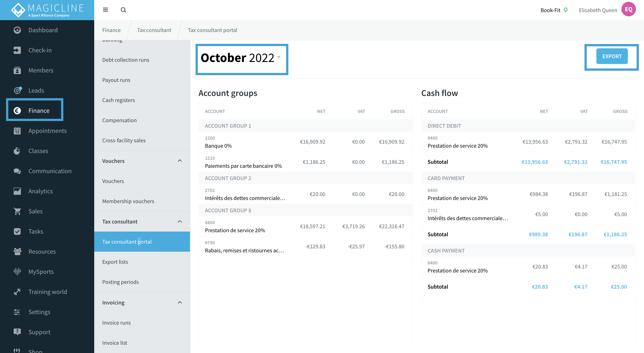Click the Cash flow NET column header
The height and width of the screenshot is (353, 644).
tap(544, 111)
